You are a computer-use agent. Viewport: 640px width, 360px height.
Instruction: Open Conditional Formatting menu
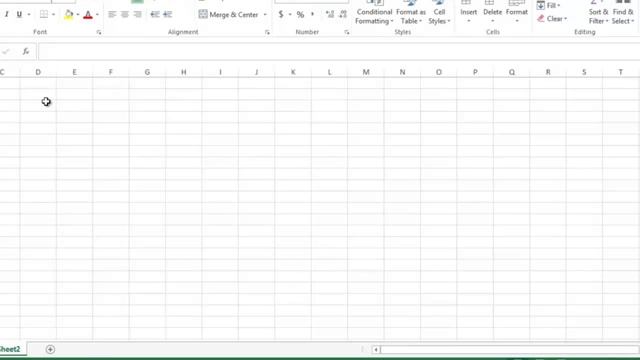pyautogui.click(x=374, y=14)
